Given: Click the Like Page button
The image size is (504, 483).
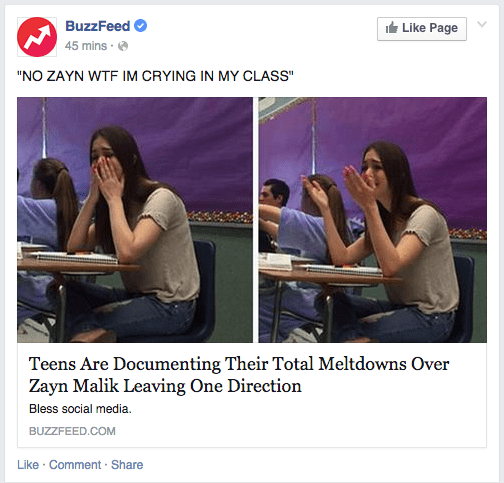Looking at the screenshot, I should pos(422,29).
